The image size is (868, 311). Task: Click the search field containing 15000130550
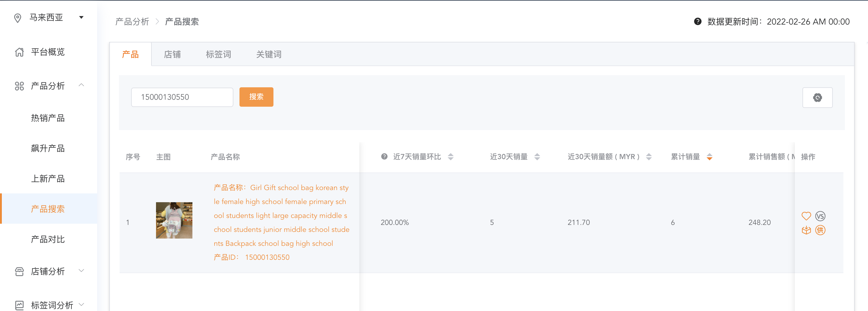(182, 97)
